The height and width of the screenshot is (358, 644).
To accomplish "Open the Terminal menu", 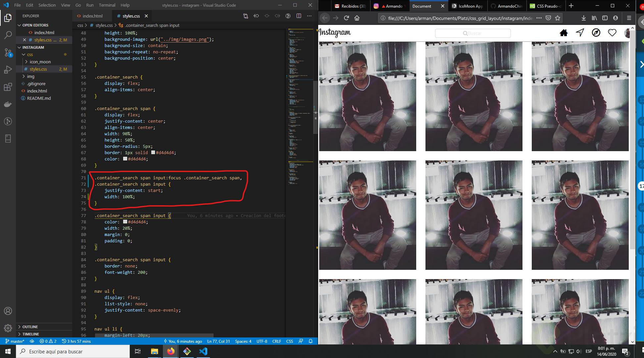I will pos(107,5).
